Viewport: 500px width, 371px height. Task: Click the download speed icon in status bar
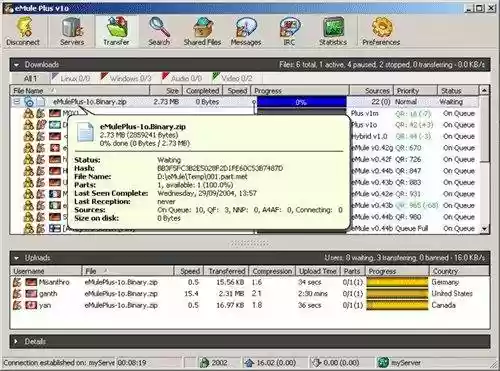point(316,362)
